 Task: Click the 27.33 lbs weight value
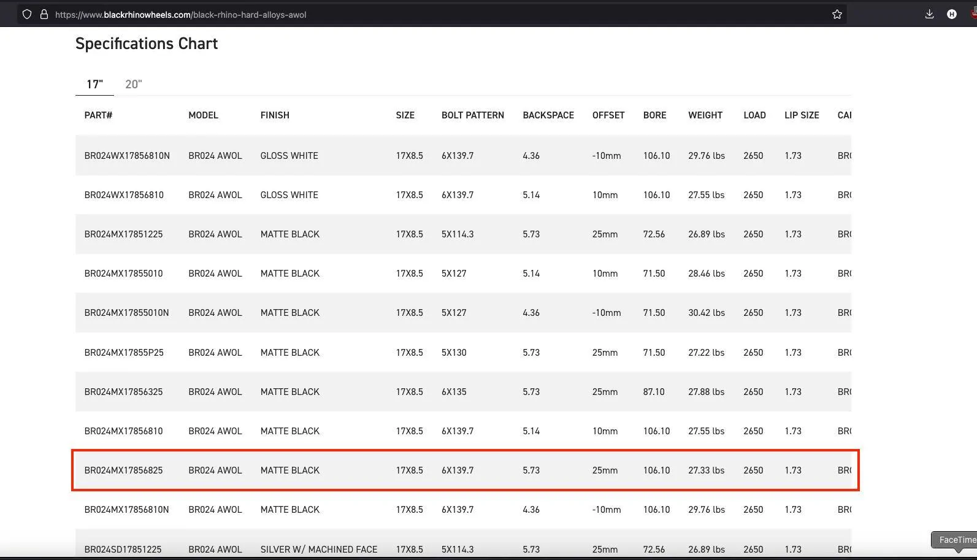(707, 470)
